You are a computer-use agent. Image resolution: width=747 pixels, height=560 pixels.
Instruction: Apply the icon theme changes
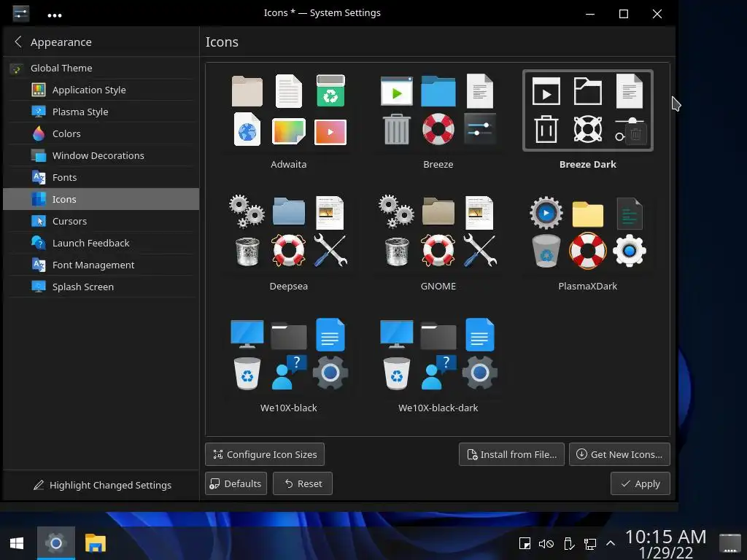(x=640, y=483)
